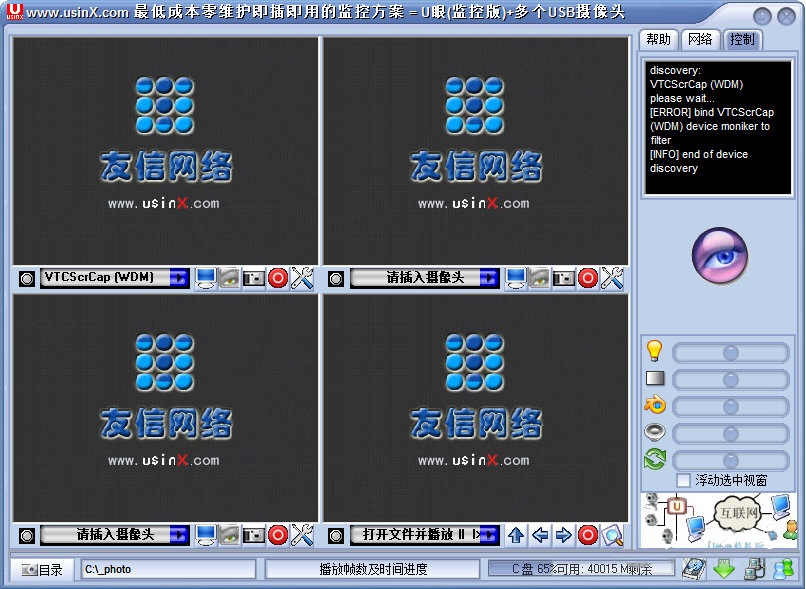The width and height of the screenshot is (806, 589).
Task: Click the 播放帧数及时间进度 progress bar
Action: tap(373, 569)
